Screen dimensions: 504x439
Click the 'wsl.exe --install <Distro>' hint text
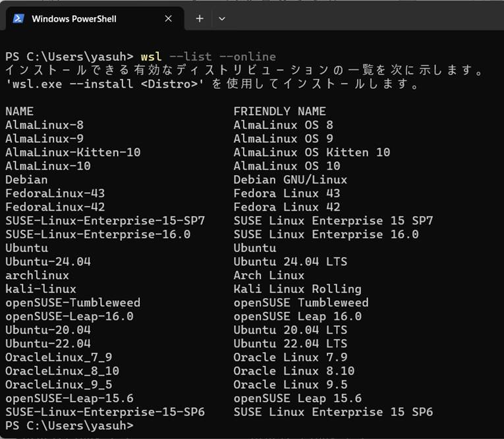(x=105, y=84)
